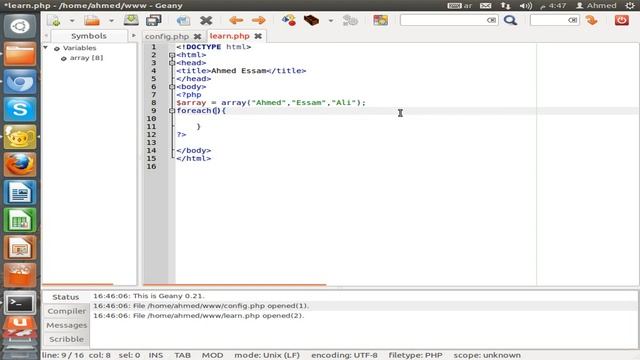Image resolution: width=640 pixels, height=360 pixels.
Task: Open Ubuntu Dash home launcher
Action: click(20, 27)
